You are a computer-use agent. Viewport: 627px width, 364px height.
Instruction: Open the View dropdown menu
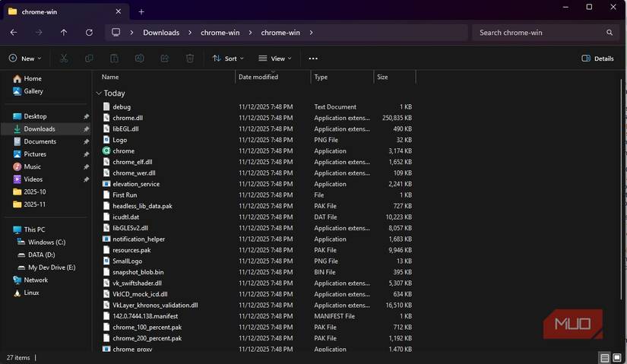(274, 59)
